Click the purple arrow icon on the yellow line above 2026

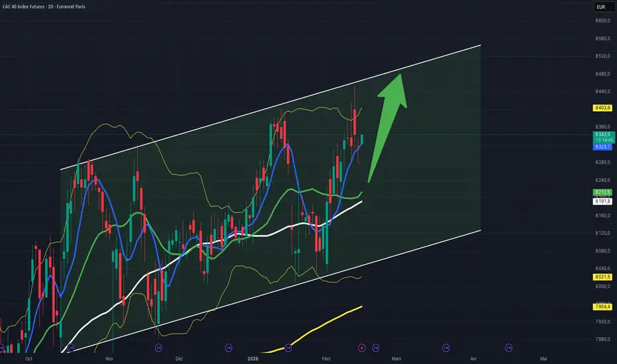click(x=288, y=348)
